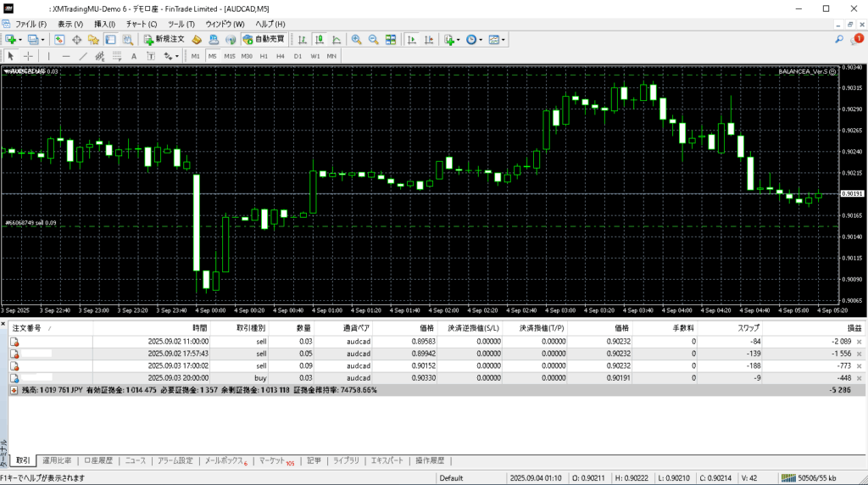Launch MetaEditor yellow book icon
Viewport: 868px width, 485px height.
tap(197, 39)
